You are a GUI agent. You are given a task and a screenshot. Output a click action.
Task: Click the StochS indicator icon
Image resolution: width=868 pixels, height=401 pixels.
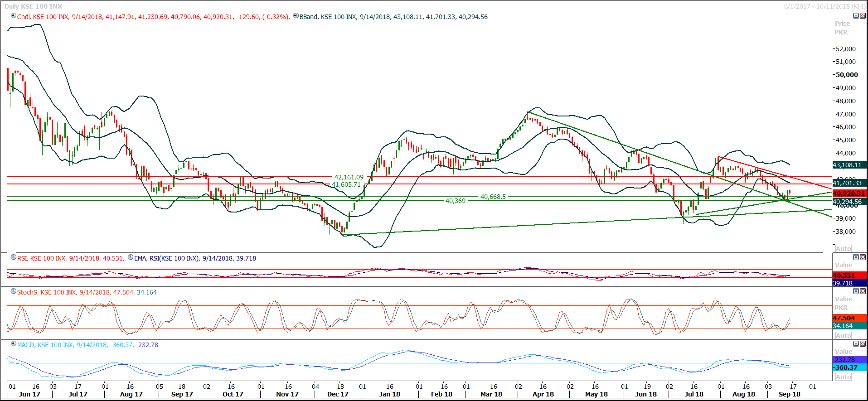coord(14,291)
